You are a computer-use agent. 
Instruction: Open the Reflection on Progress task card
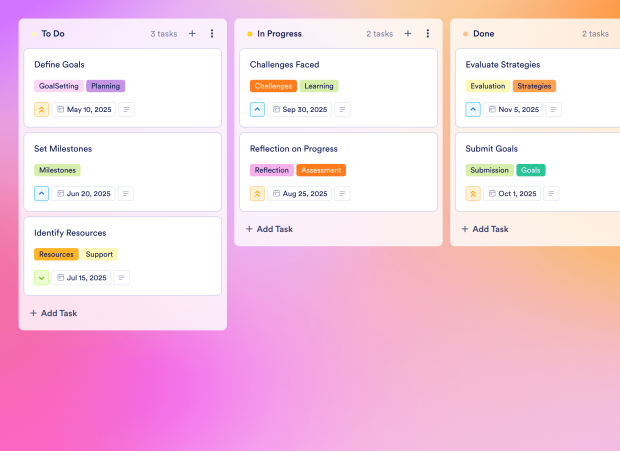(338, 172)
